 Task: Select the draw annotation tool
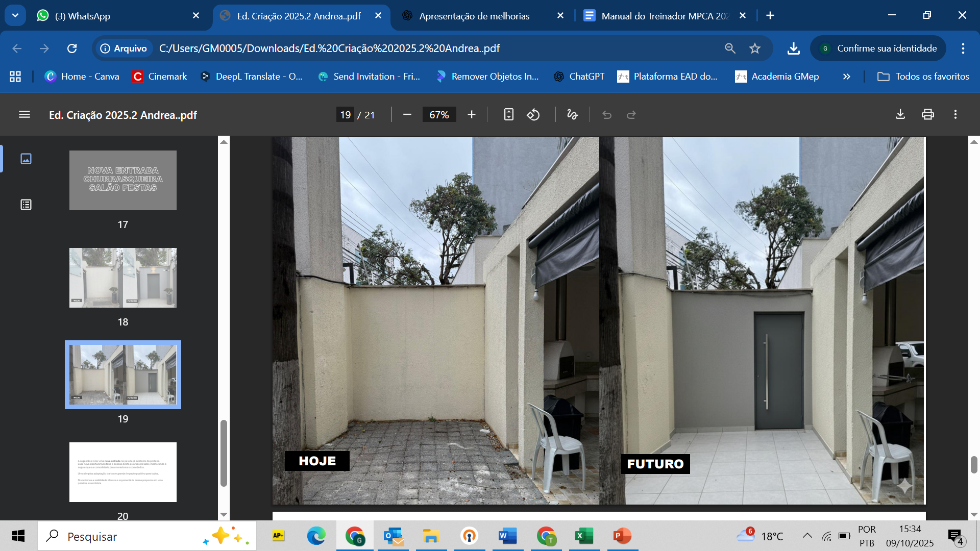click(x=573, y=115)
